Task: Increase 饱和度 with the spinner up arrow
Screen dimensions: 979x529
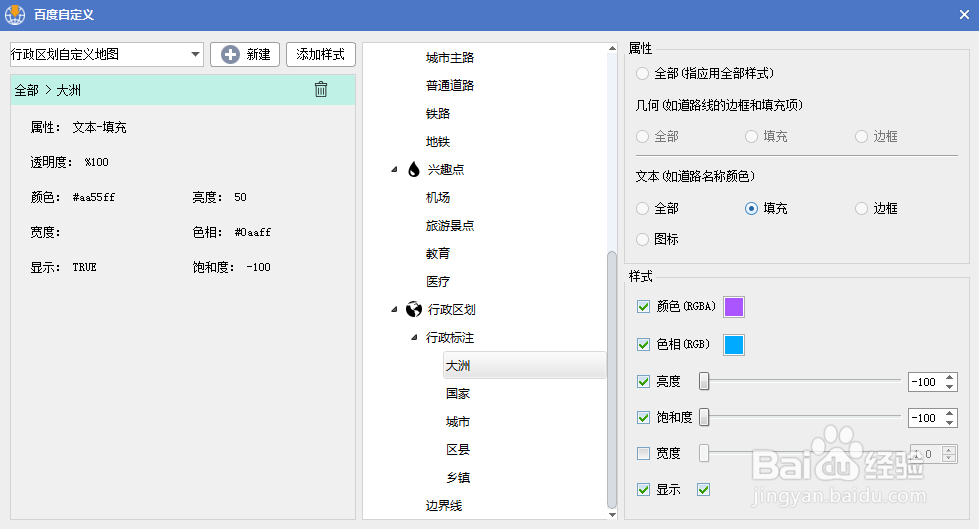Action: 950,413
